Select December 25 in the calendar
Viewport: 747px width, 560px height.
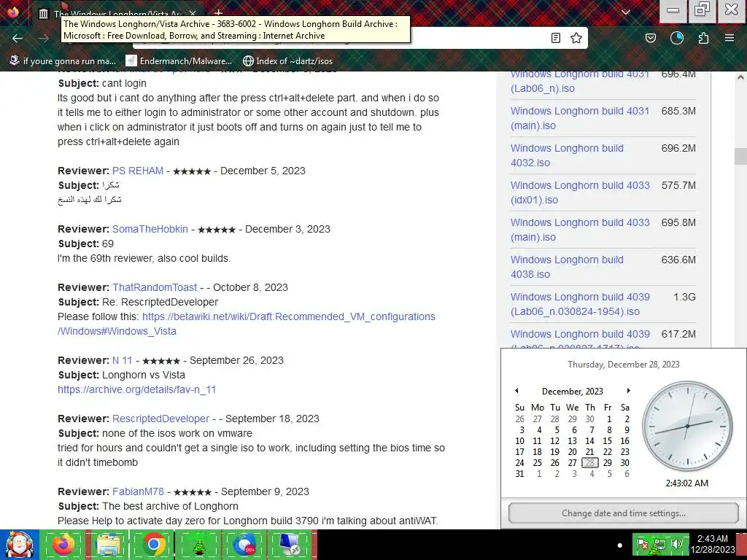coord(538,463)
